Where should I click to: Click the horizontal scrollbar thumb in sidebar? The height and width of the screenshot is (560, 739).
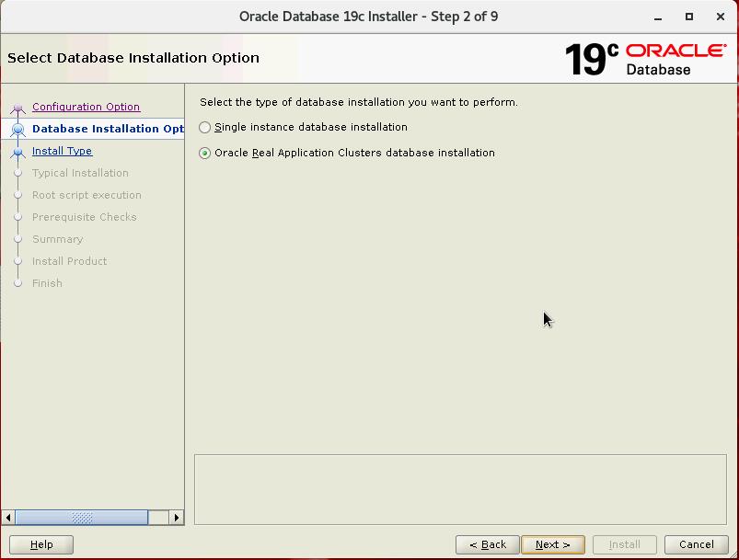pyautogui.click(x=81, y=518)
